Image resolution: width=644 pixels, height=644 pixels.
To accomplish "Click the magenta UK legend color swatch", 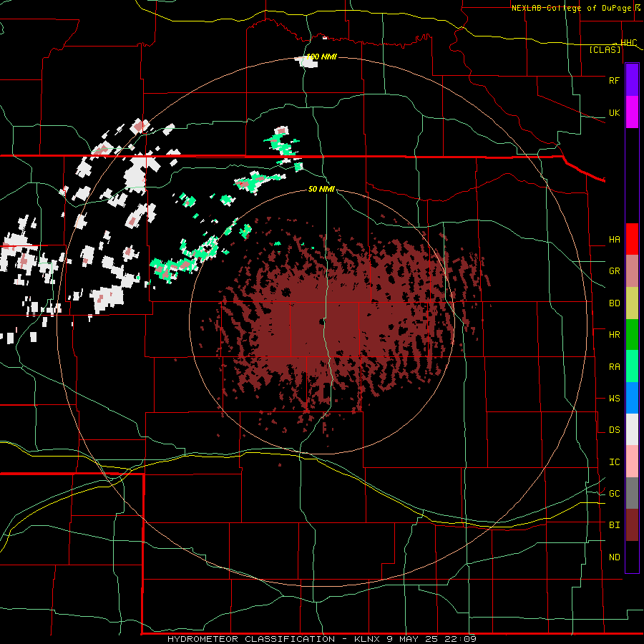I will coord(632,112).
